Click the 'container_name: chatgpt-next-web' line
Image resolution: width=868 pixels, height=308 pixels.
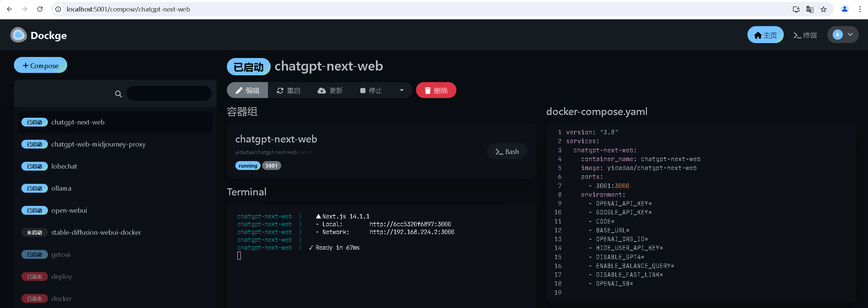click(x=640, y=159)
